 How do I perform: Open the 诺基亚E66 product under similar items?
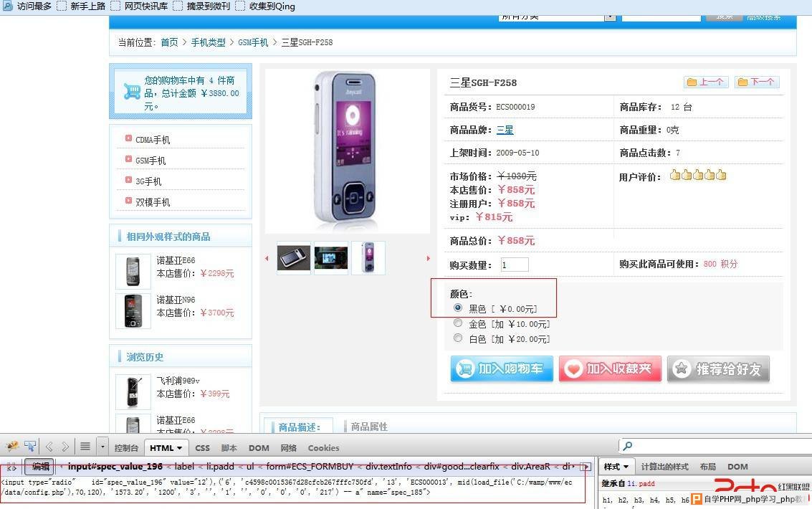point(176,260)
